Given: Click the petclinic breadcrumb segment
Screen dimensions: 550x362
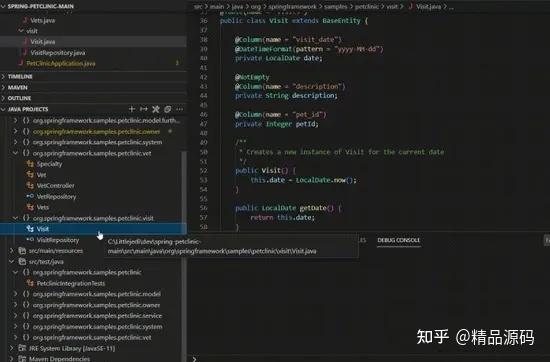Looking at the screenshot, I should (x=367, y=6).
